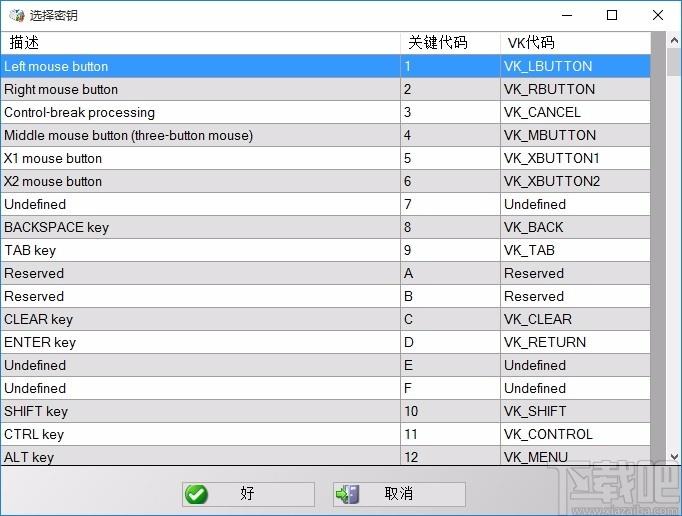The image size is (682, 516).
Task: Select the SHIFT key row
Action: point(326,411)
